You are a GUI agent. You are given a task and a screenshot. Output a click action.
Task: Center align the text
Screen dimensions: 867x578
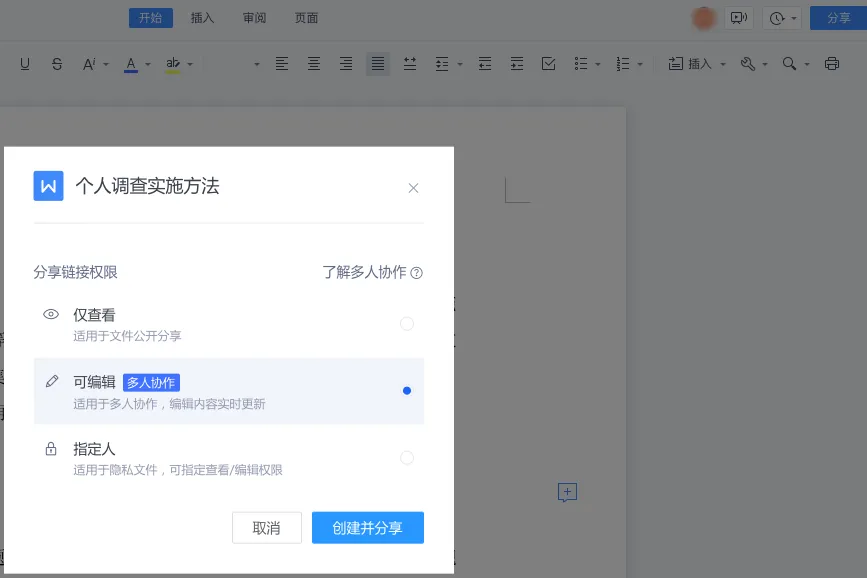pyautogui.click(x=314, y=64)
